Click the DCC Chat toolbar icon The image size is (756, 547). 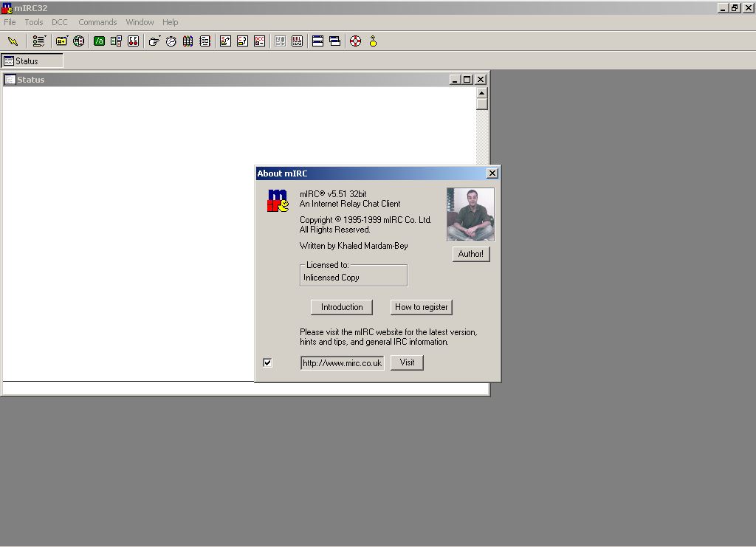click(x=242, y=41)
